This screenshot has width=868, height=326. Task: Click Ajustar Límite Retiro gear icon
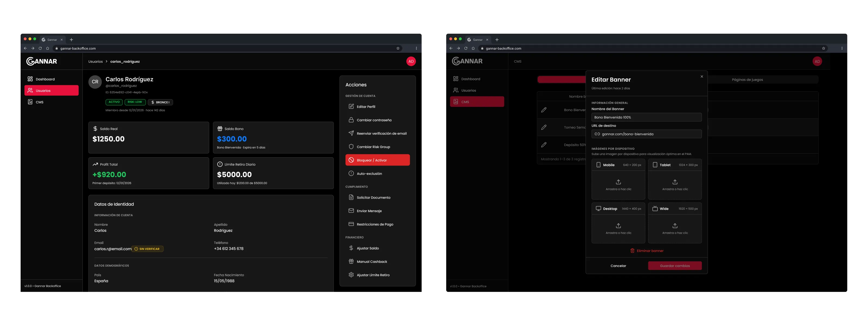[x=351, y=275]
